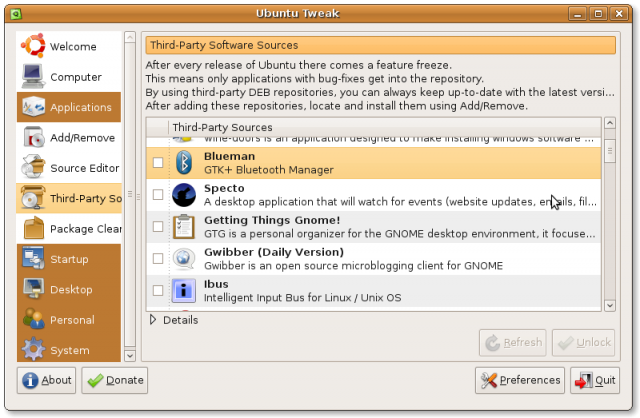Select the Specto row title
The height and width of the screenshot is (418, 640).
pos(224,189)
